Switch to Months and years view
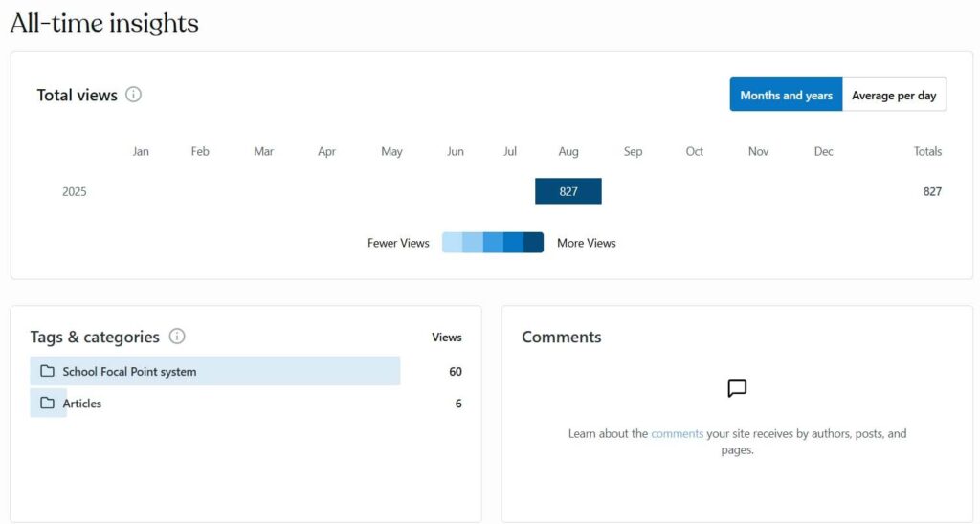 click(x=786, y=95)
